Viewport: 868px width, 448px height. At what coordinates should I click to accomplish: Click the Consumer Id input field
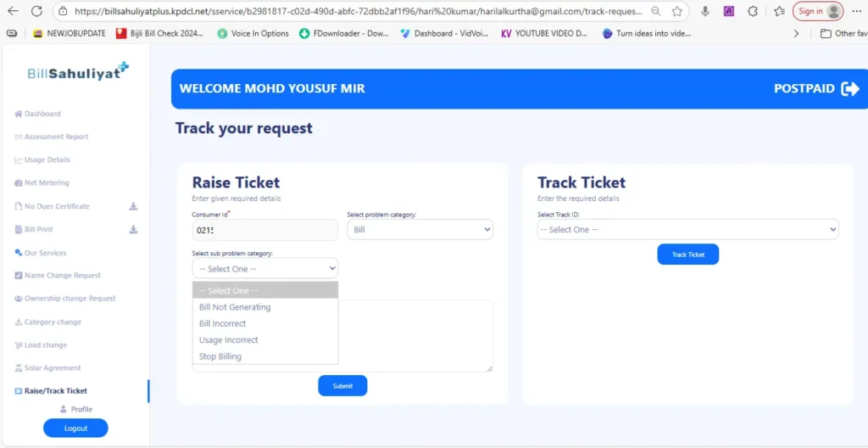[264, 230]
